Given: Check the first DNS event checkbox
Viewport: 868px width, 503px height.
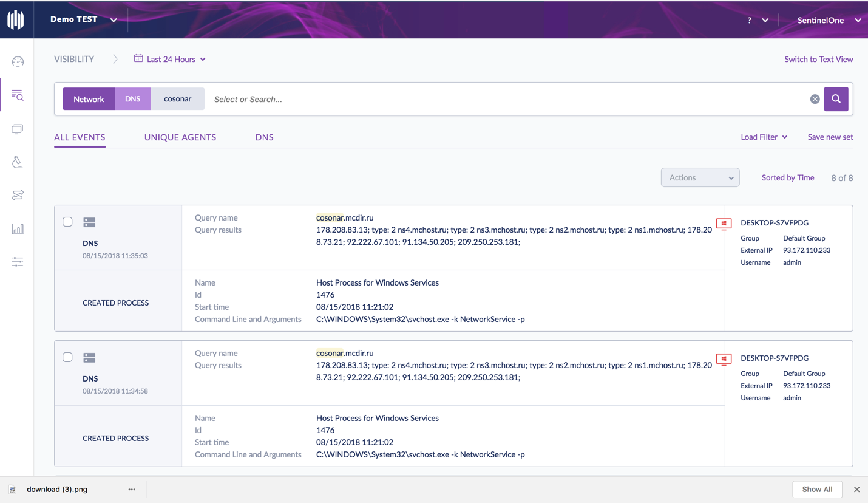Looking at the screenshot, I should (67, 222).
